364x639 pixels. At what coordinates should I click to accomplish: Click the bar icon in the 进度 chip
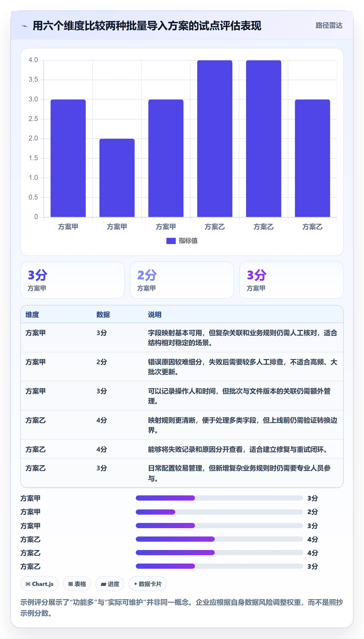(x=103, y=584)
